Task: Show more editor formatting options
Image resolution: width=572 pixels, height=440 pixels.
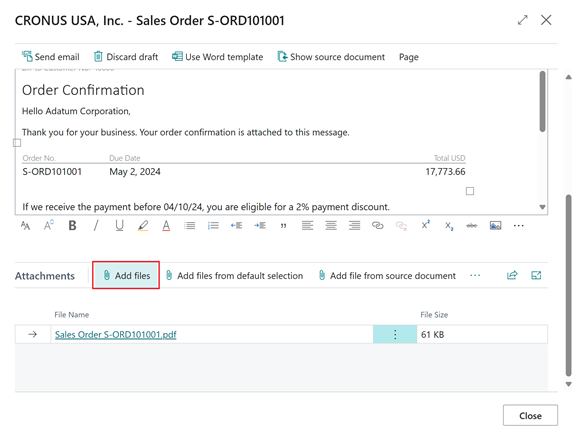Action: click(518, 225)
